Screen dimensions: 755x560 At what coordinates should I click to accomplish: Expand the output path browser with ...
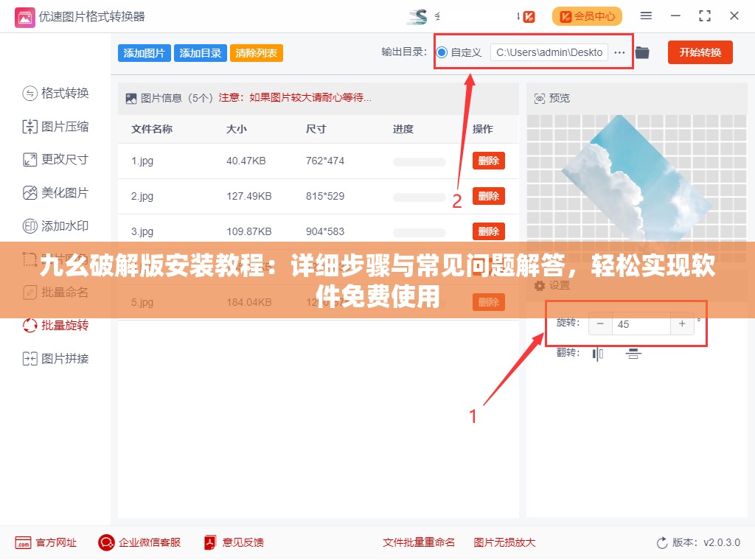[619, 52]
